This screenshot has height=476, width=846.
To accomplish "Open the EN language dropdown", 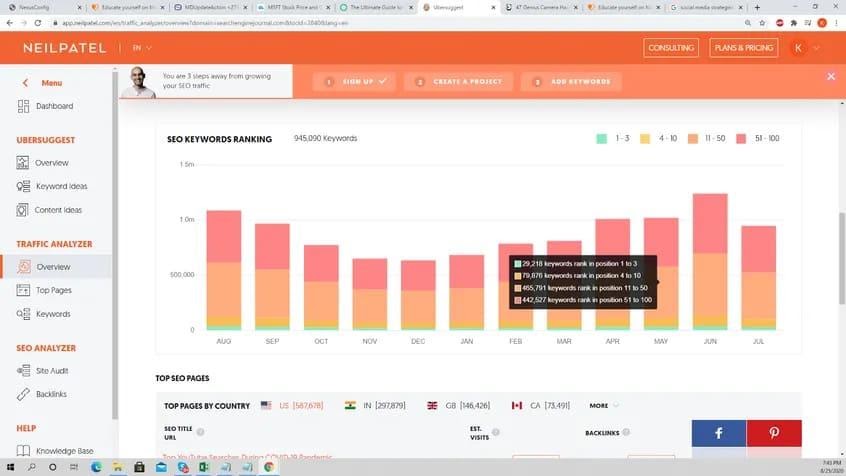I will click(x=142, y=48).
